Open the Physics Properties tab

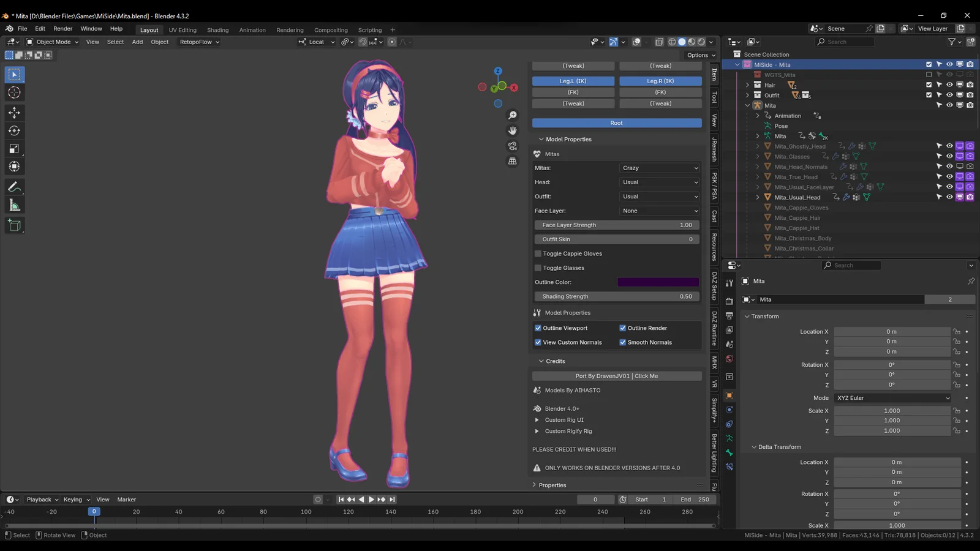(x=729, y=409)
